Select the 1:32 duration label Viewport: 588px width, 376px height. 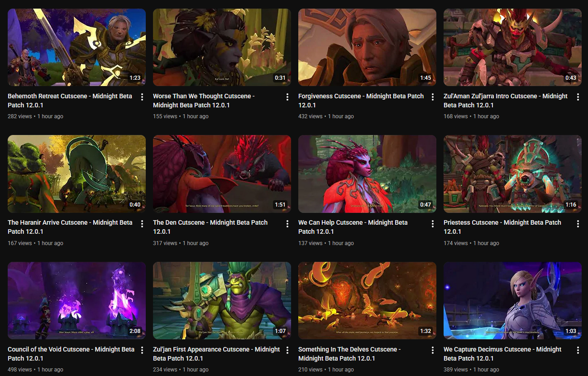coord(425,331)
